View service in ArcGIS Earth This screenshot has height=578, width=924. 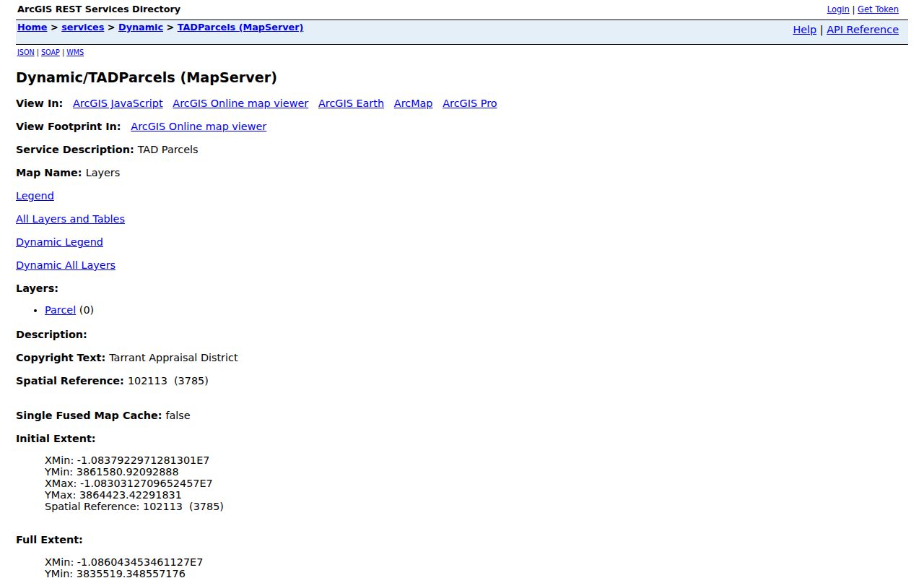pyautogui.click(x=351, y=103)
